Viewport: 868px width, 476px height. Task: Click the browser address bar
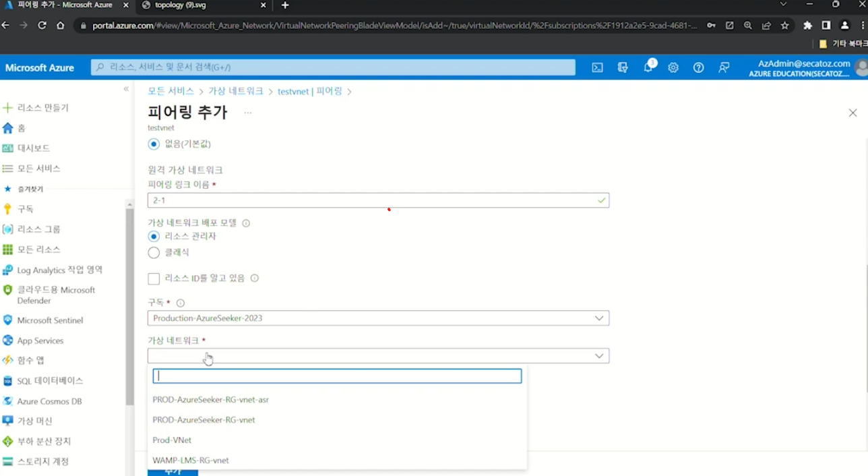395,26
